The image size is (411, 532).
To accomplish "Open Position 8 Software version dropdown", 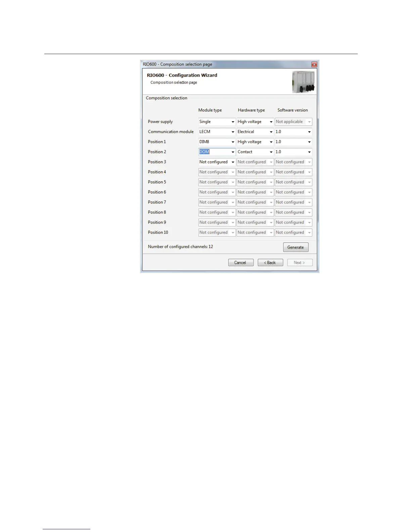I will pyautogui.click(x=293, y=212).
